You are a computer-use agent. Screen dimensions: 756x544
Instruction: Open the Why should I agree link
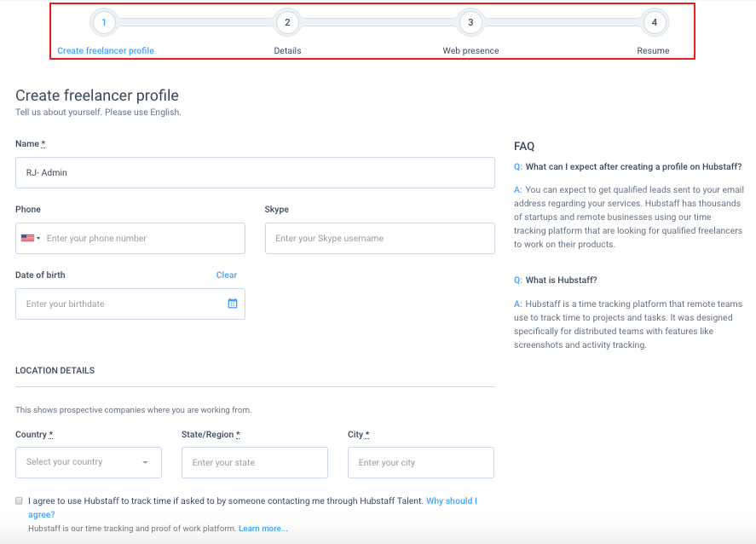click(252, 507)
